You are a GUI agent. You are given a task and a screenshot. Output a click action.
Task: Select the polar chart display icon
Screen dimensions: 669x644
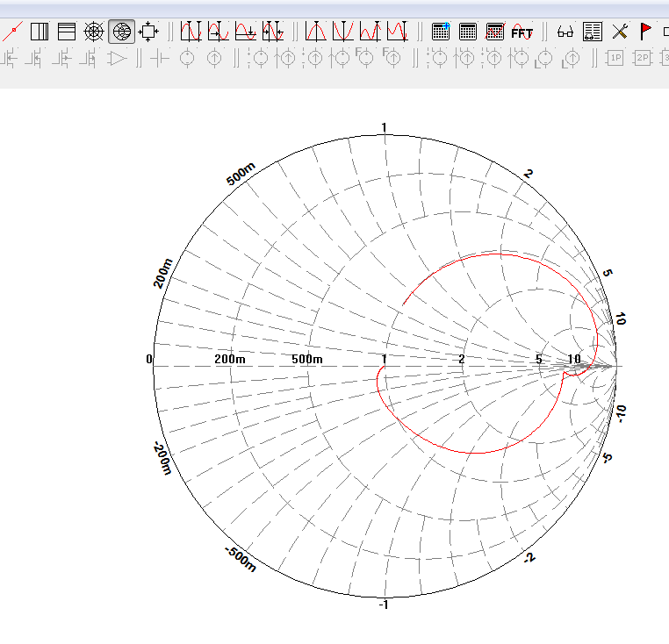[94, 32]
